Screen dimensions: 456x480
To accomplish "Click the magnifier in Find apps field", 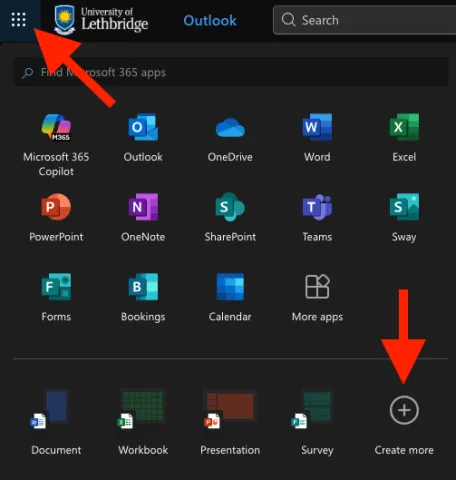I will [x=28, y=72].
